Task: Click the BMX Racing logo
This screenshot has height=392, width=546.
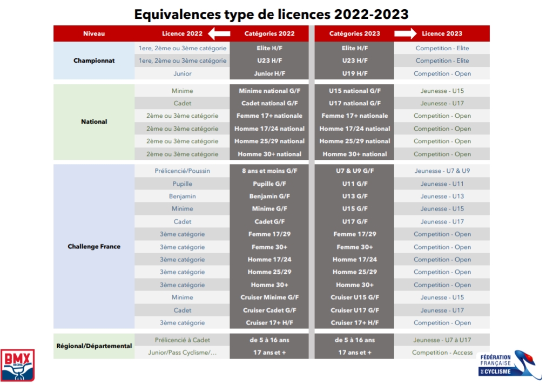Action: [x=18, y=364]
